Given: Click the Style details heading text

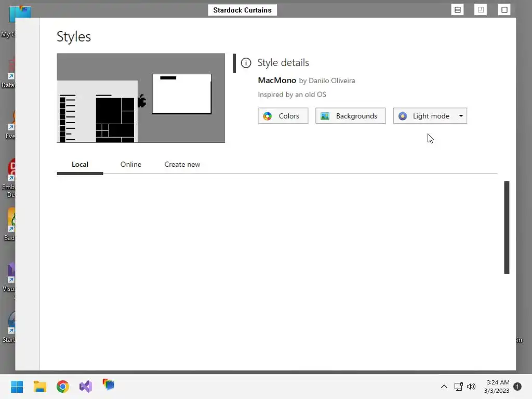Looking at the screenshot, I should coord(283,63).
